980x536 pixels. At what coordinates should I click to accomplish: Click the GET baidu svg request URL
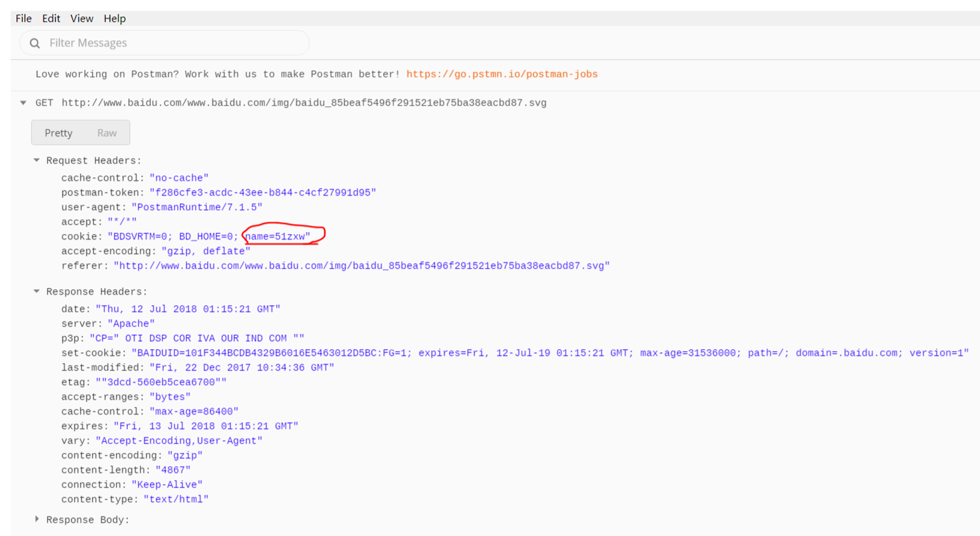tap(304, 103)
